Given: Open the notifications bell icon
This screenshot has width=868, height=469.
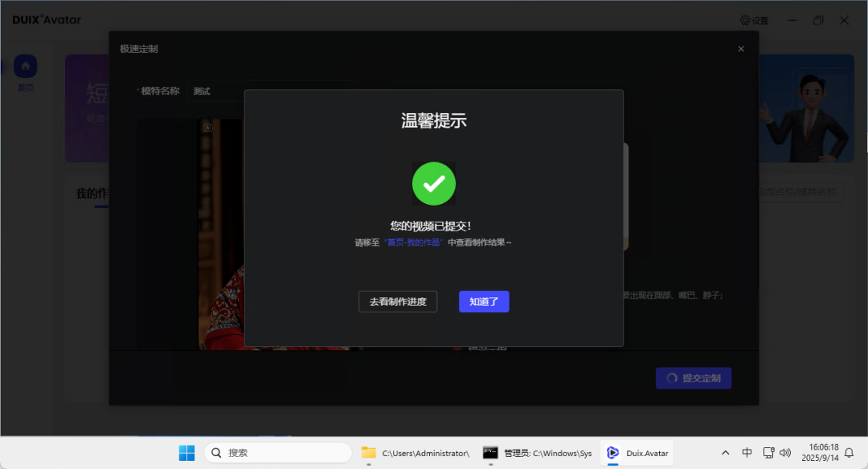Looking at the screenshot, I should click(850, 453).
